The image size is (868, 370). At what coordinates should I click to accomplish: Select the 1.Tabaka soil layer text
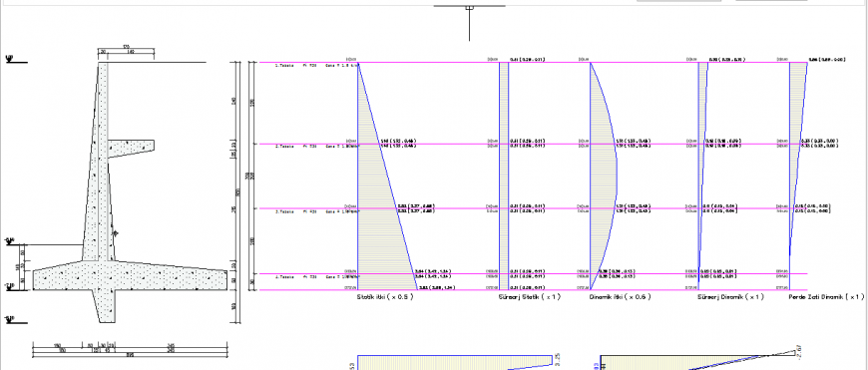click(284, 65)
